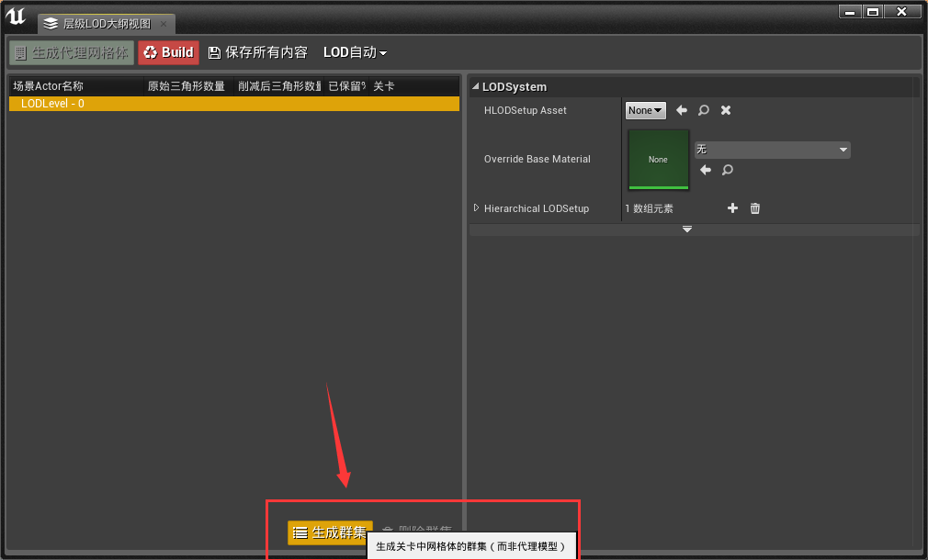Open the 无 material dropdown
The height and width of the screenshot is (560, 928).
(773, 150)
